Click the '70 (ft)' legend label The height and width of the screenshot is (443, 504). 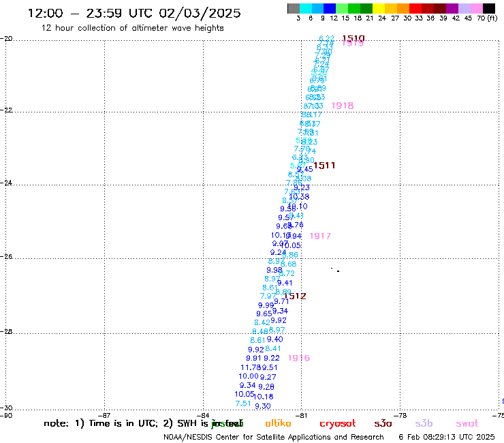coord(487,18)
